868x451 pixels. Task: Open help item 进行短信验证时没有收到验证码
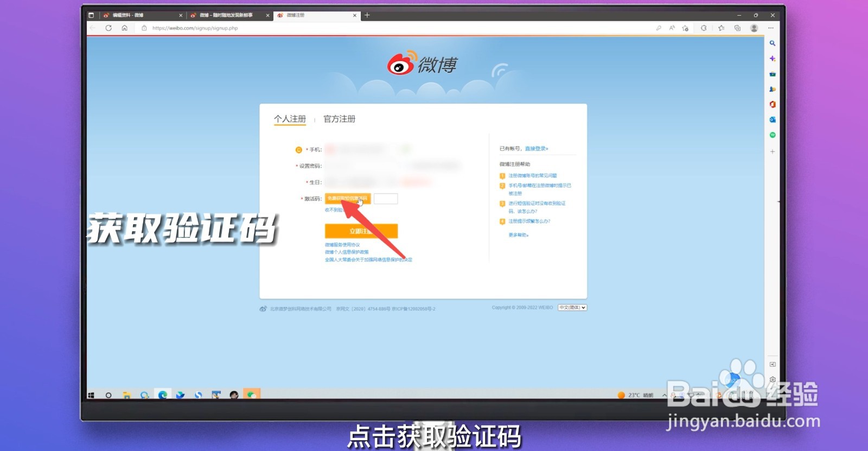tap(537, 207)
